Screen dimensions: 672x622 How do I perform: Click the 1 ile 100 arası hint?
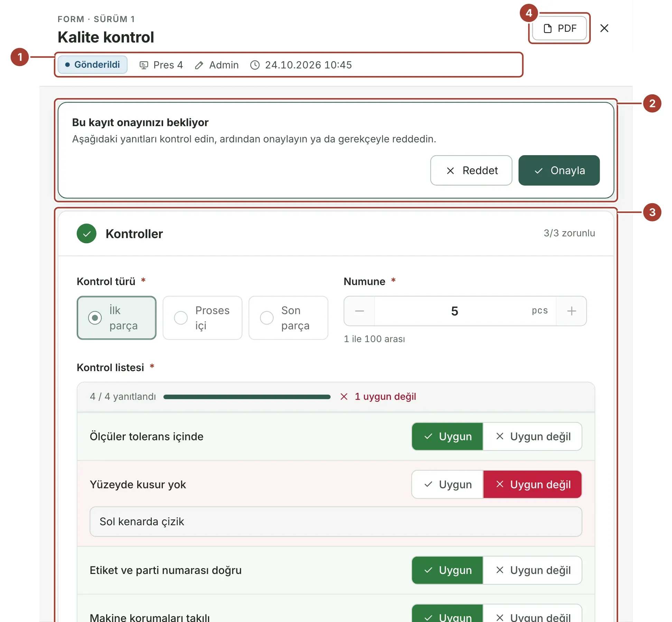374,339
